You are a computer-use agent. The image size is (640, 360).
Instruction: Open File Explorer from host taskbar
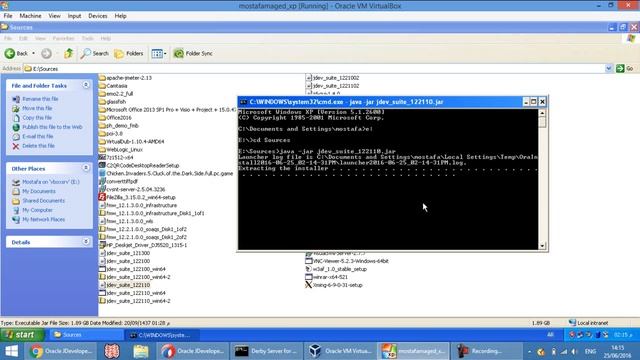tap(141, 351)
